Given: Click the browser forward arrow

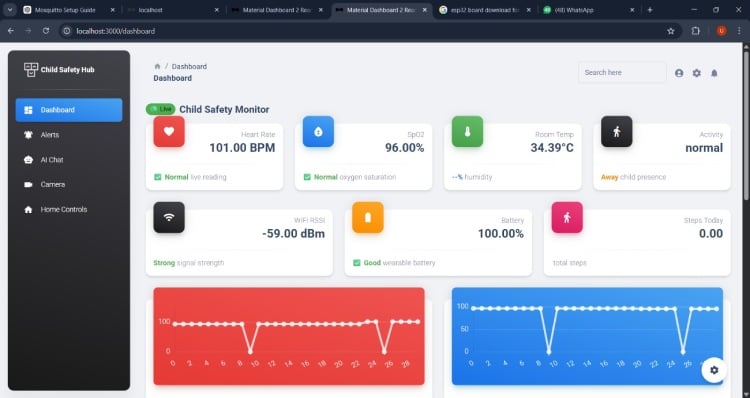Looking at the screenshot, I should click(28, 31).
